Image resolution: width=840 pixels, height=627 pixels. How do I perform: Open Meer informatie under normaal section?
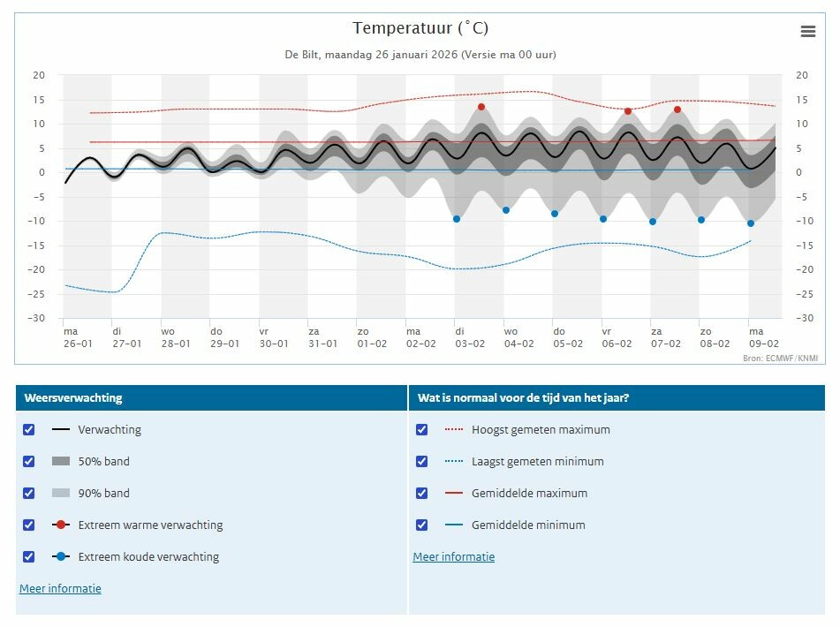click(x=454, y=556)
